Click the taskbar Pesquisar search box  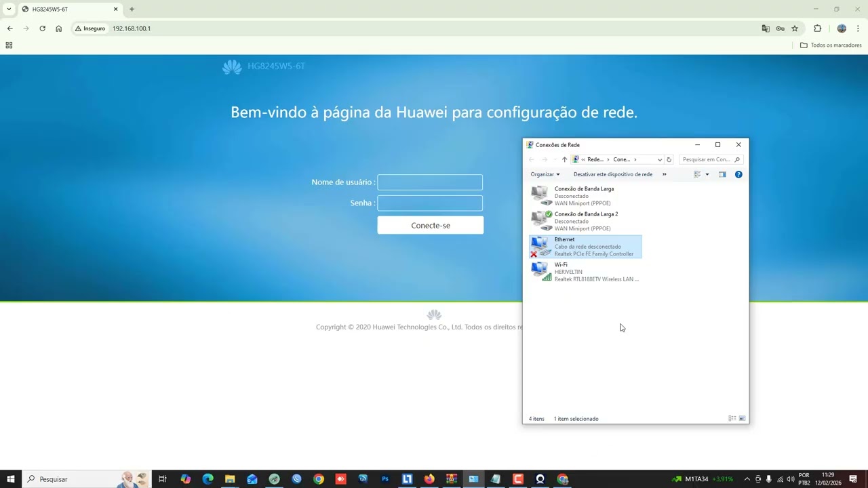click(86, 479)
